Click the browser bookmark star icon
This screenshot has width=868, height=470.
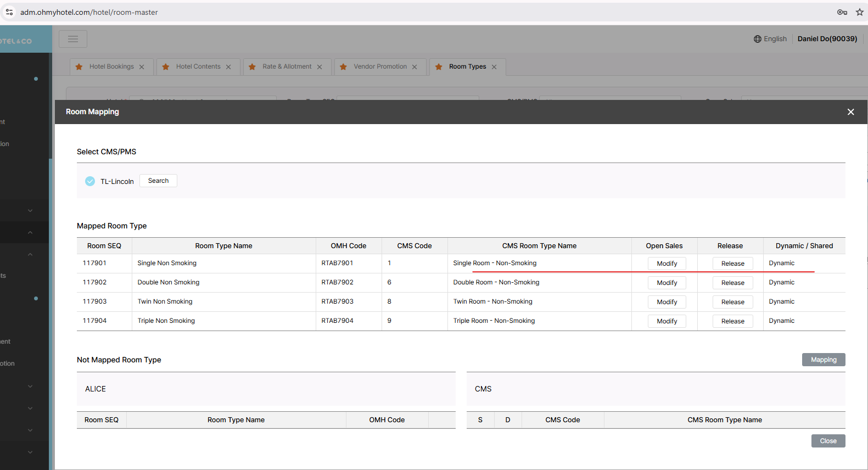click(859, 12)
